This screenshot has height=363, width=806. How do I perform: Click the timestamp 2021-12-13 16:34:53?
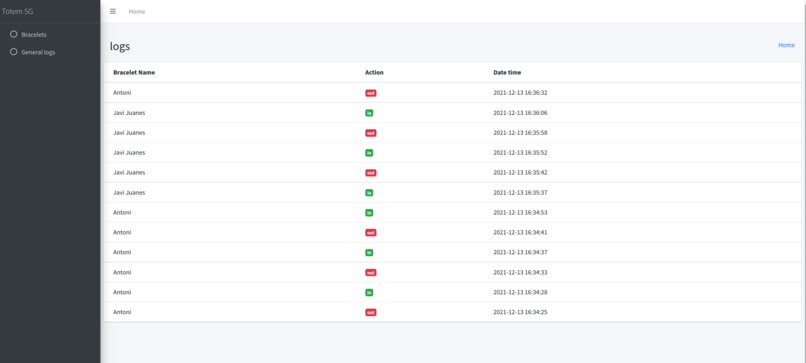(520, 212)
